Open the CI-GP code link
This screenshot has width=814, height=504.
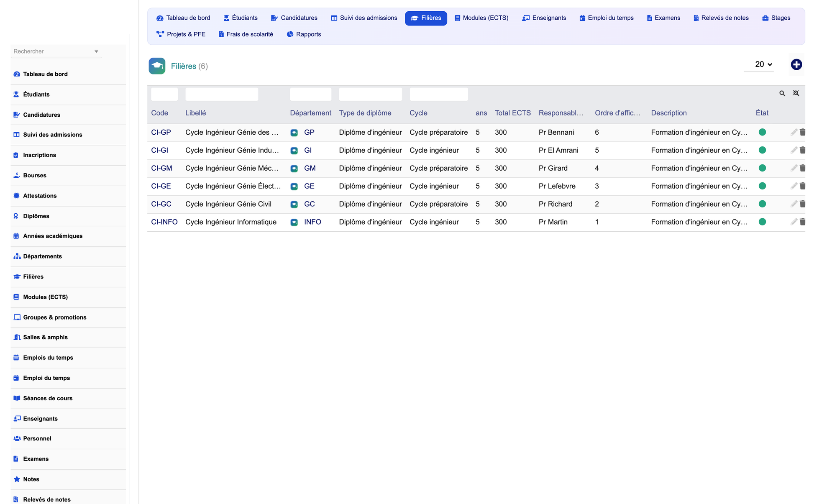point(161,132)
